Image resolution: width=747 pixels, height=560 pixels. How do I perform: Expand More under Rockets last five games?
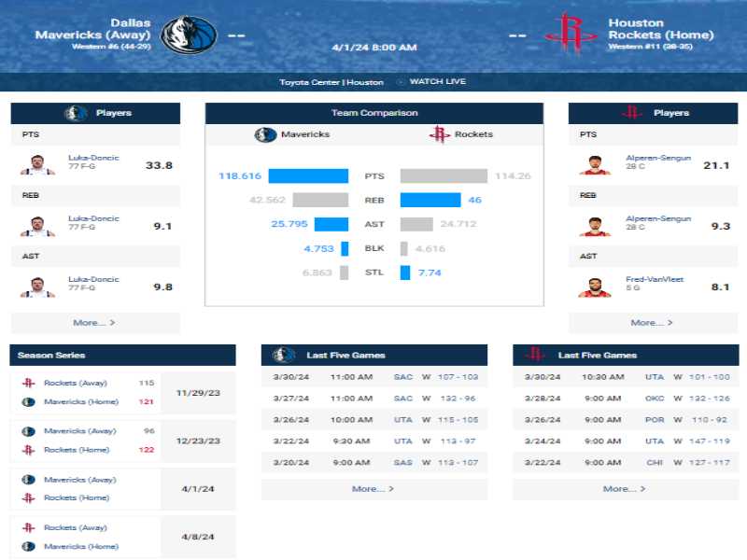click(624, 489)
